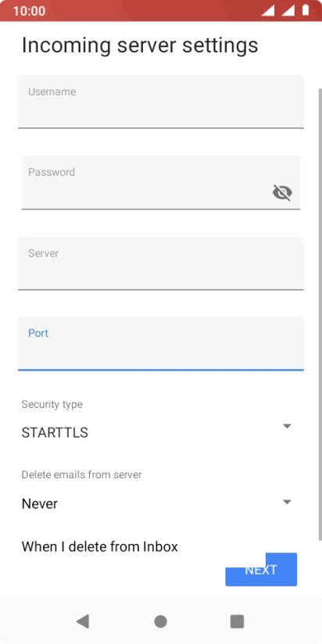This screenshot has height=644, width=322.
Task: Choose the Never delete option
Action: click(40, 503)
